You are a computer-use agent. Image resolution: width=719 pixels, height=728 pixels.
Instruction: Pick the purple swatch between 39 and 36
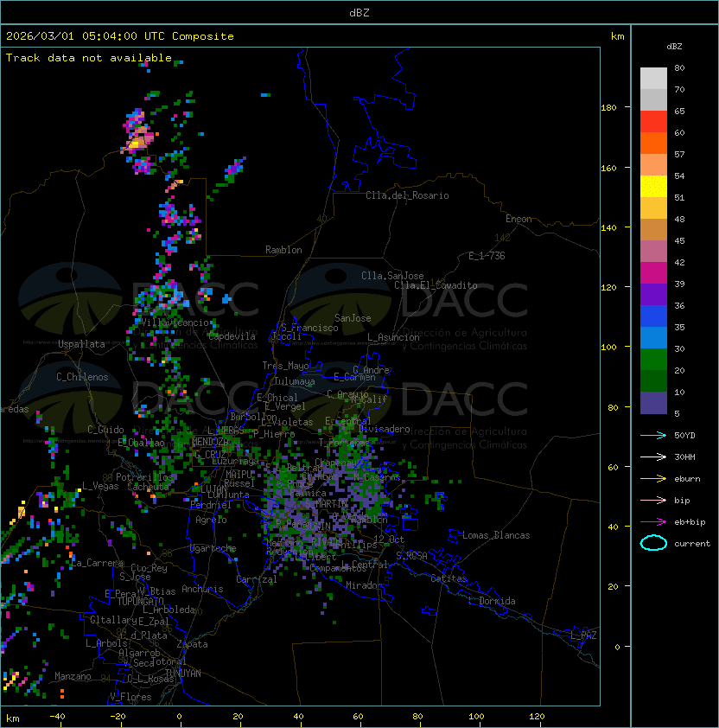pos(653,294)
